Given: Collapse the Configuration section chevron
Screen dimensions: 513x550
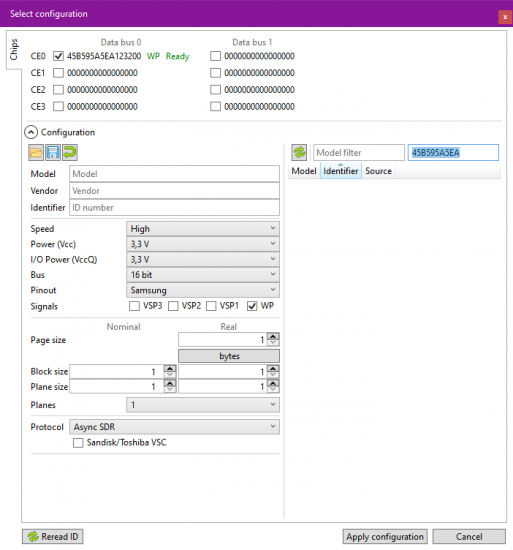Looking at the screenshot, I should (x=31, y=132).
